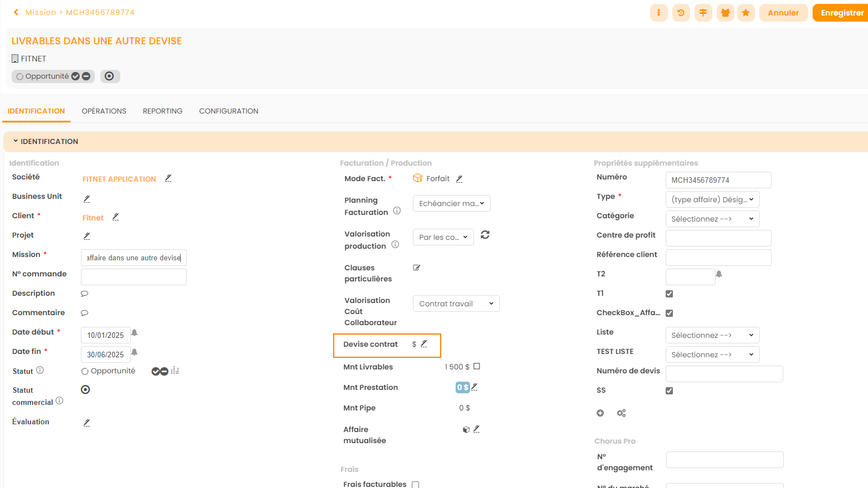Click the Enregistrer button
The height and width of the screenshot is (488, 868).
click(x=840, y=13)
